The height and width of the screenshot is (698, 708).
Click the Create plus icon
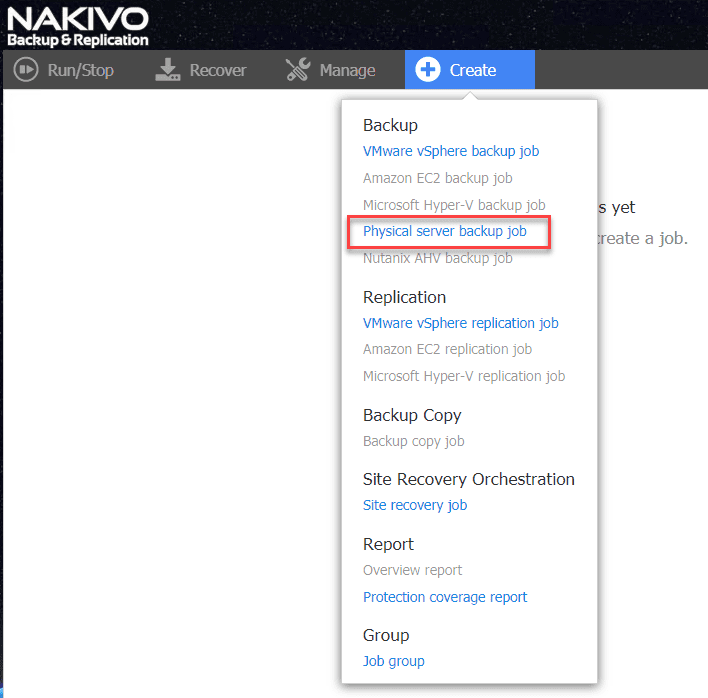point(428,70)
